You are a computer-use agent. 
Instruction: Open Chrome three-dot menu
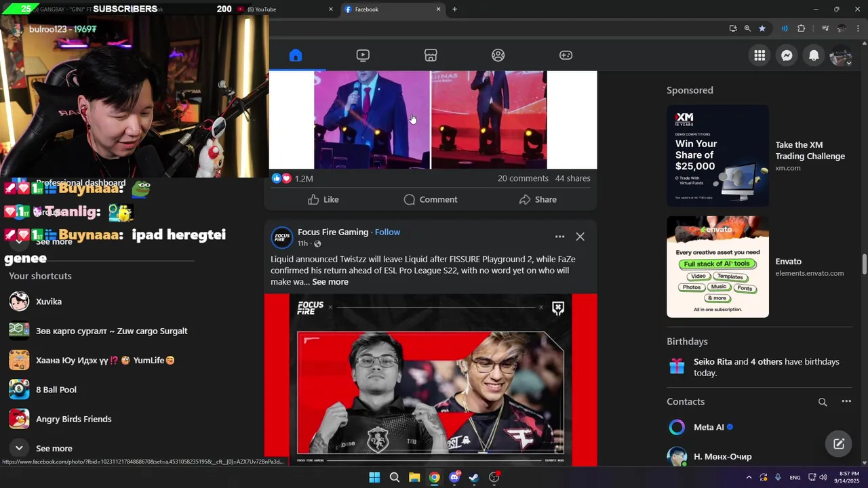859,28
